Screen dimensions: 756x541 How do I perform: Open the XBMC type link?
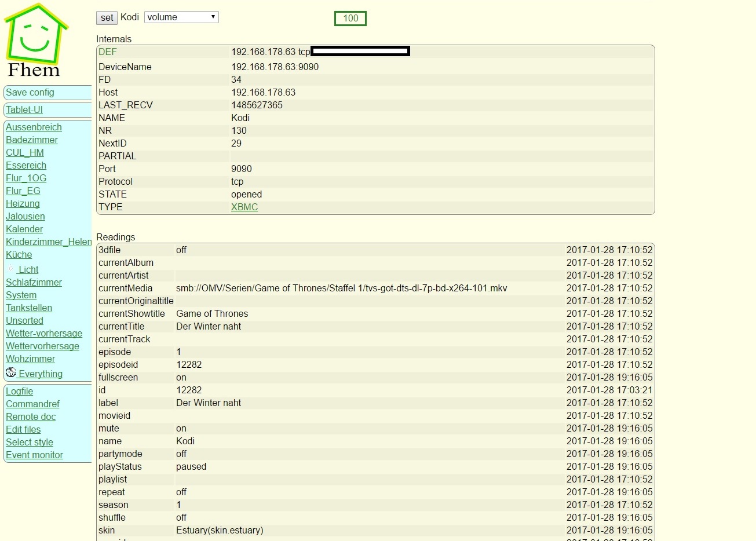point(244,207)
